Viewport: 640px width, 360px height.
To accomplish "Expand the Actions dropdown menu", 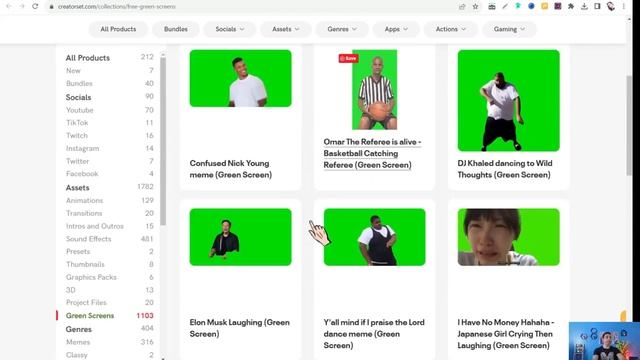I will coord(451,29).
